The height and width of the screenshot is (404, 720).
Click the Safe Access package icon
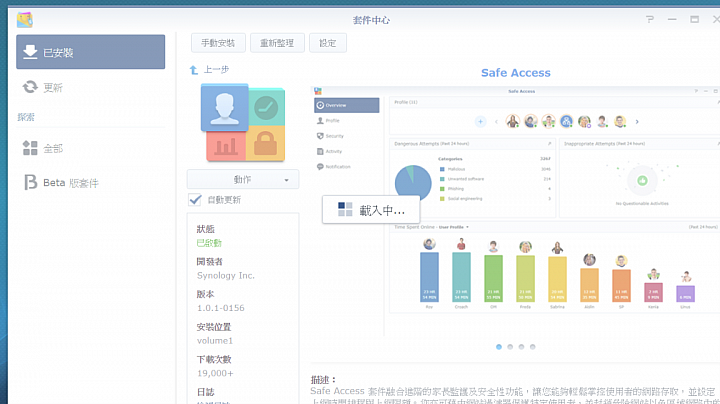click(243, 123)
